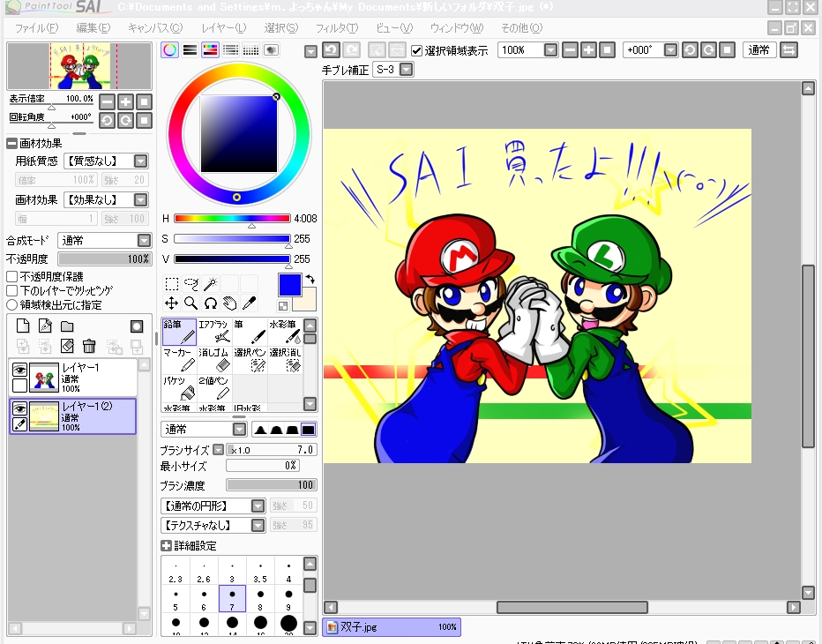The width and height of the screenshot is (822, 644).
Task: Open the 編集(E) menu
Action: click(93, 28)
